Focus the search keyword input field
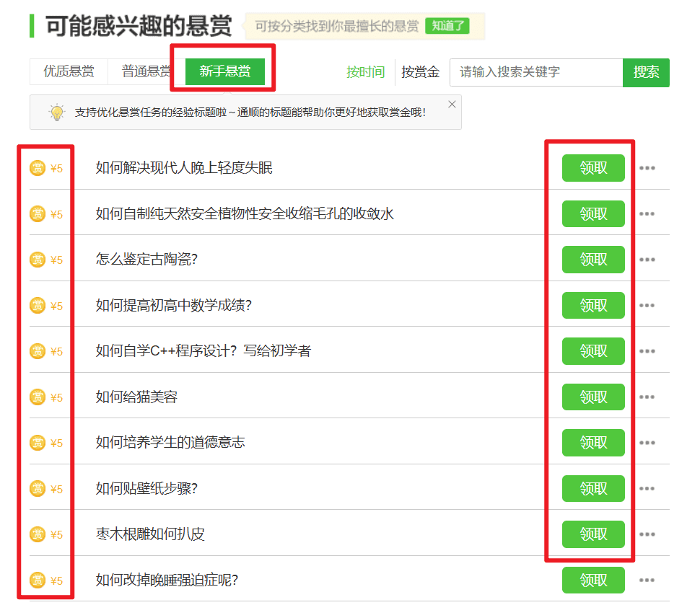This screenshot has width=700, height=605. point(535,72)
